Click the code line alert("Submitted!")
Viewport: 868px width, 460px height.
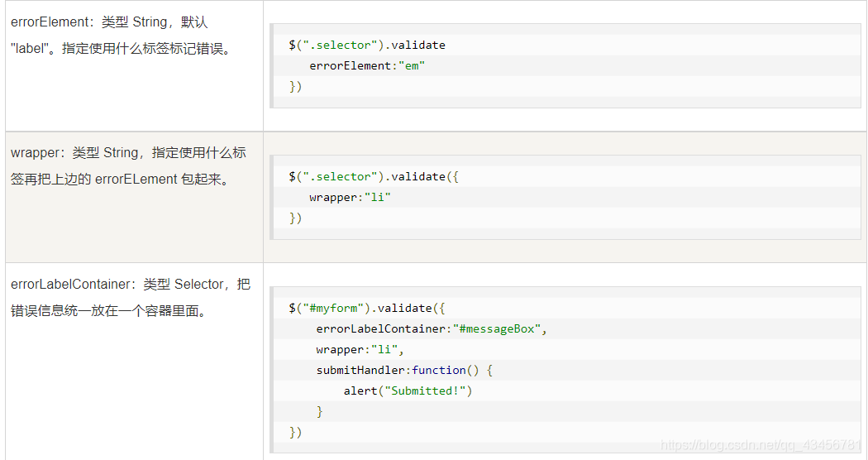pos(408,391)
